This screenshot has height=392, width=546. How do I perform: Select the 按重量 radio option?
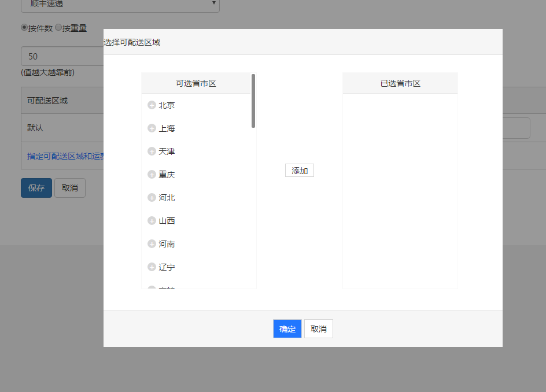point(58,27)
